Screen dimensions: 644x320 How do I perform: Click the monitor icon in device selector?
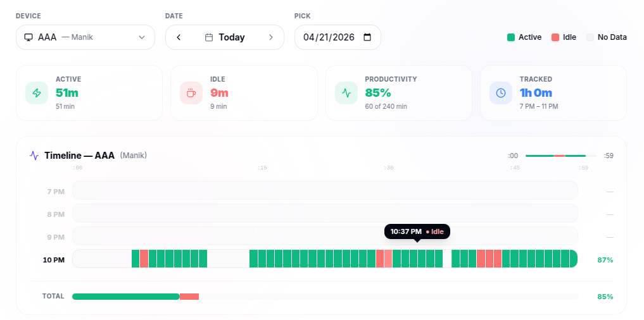[28, 37]
